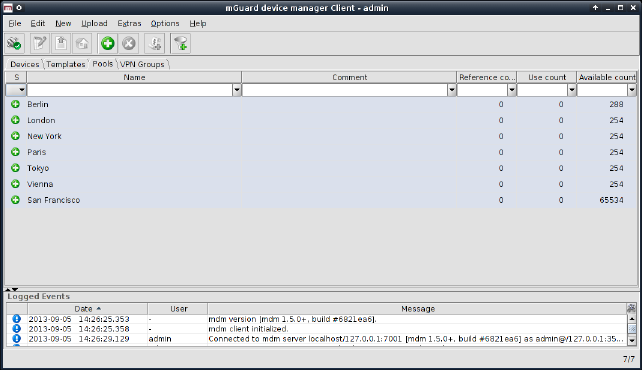Open the Name column filter dropdown
The image size is (642, 370).
point(237,90)
